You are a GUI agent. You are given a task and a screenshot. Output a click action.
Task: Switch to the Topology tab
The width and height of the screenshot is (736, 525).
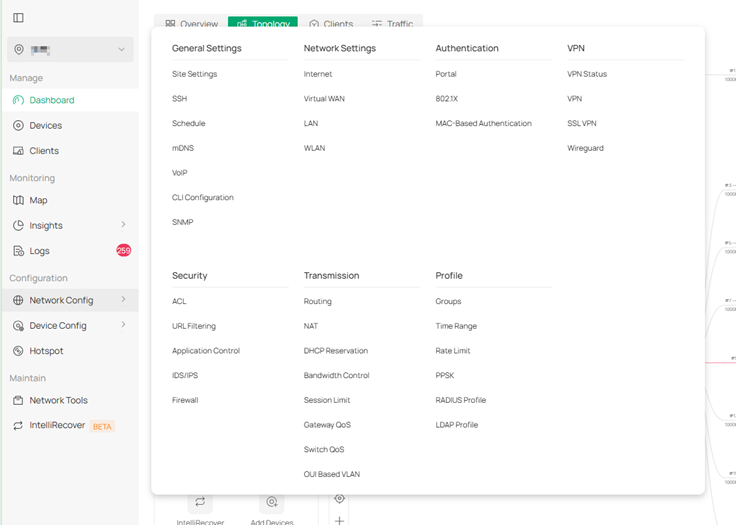(x=263, y=23)
